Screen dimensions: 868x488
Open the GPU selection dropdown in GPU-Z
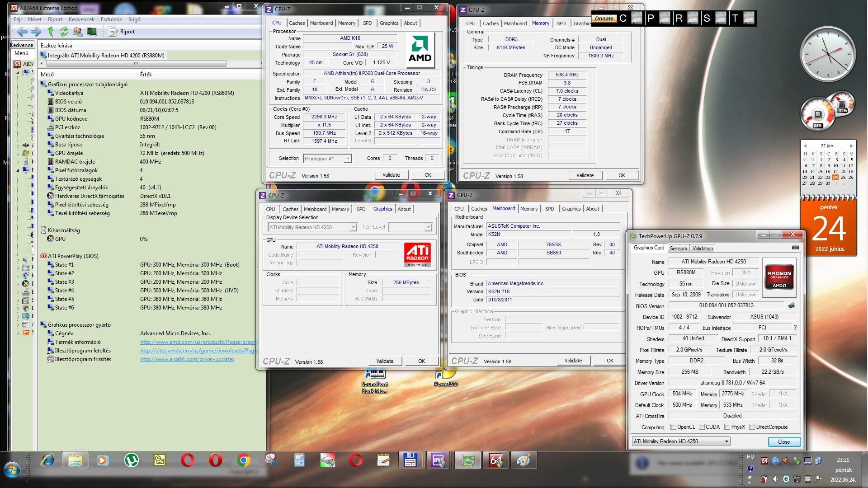[x=681, y=441]
